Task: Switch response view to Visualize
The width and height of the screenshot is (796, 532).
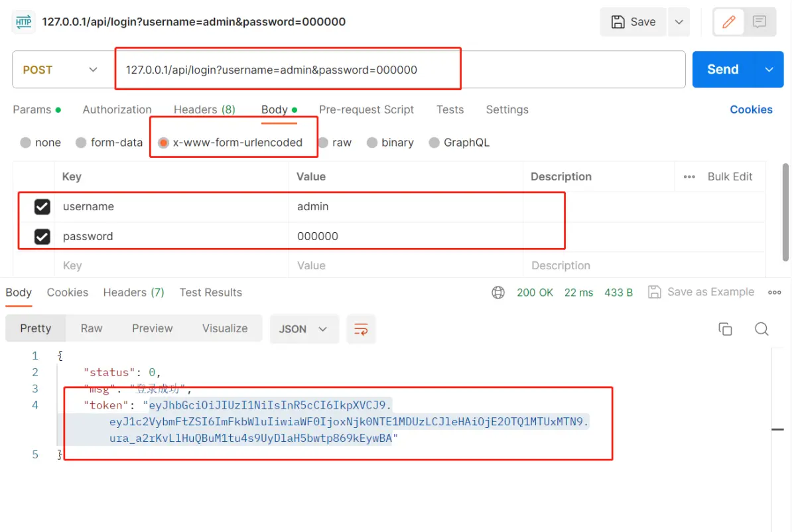Action: coord(225,329)
